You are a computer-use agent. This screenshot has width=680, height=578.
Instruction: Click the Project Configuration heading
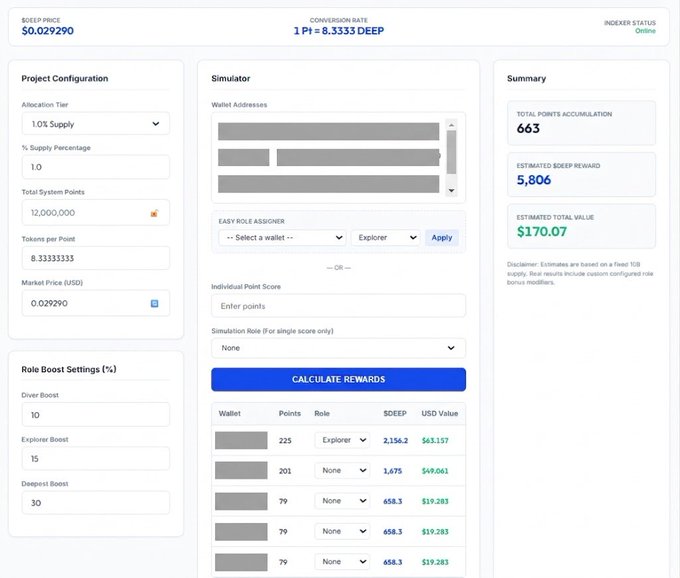65,78
